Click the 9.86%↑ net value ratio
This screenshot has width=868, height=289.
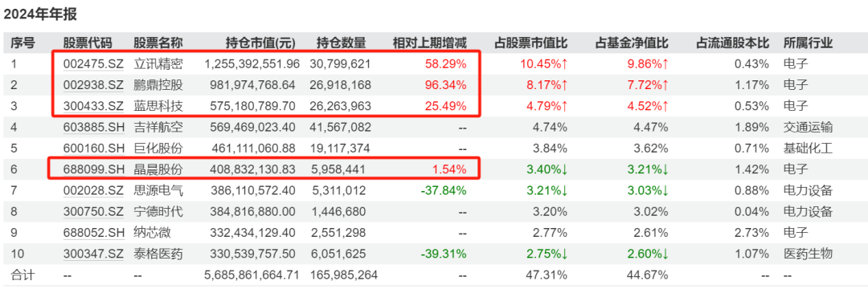pos(648,64)
